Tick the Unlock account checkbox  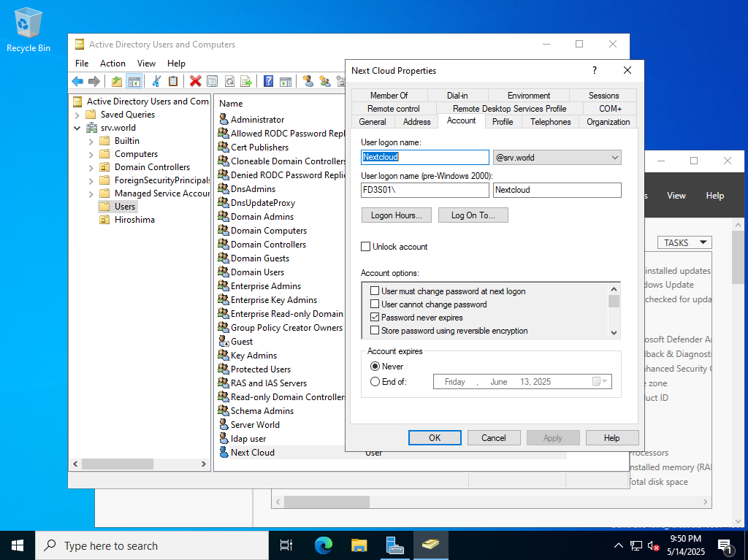[x=366, y=247]
